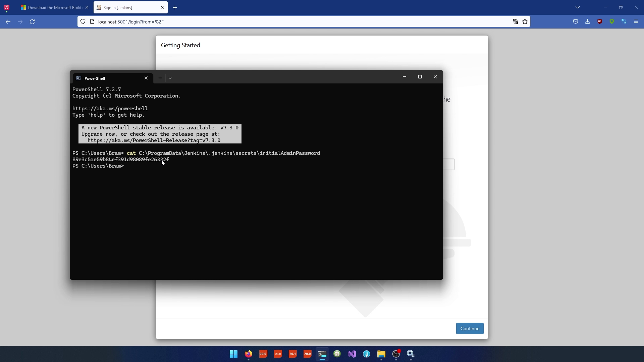Viewport: 644px width, 362px height.
Task: Click the green location pin extension
Action: (612, 22)
